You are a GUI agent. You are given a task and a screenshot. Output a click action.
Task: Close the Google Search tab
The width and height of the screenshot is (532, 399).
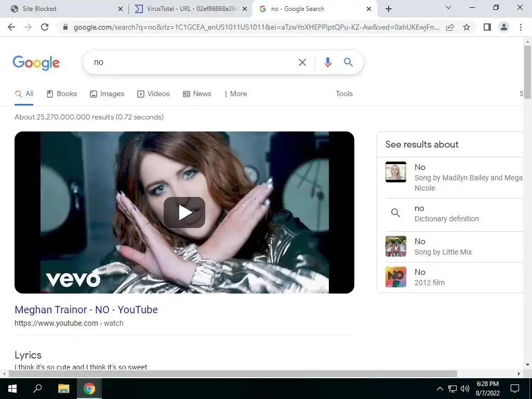[x=369, y=9]
